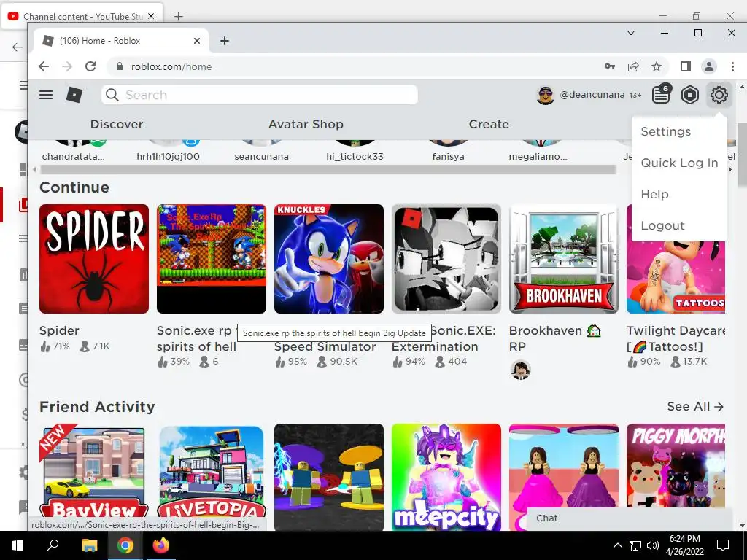
Task: Open the Roblox hamburger navigation menu
Action: click(46, 95)
